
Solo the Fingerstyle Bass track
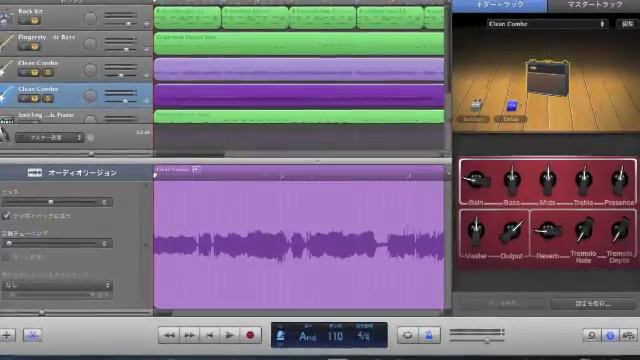coord(35,47)
